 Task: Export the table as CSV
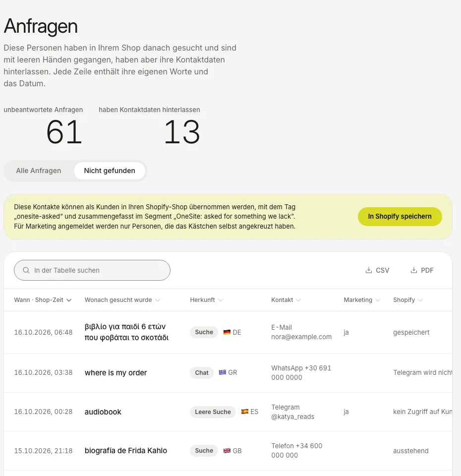point(377,270)
